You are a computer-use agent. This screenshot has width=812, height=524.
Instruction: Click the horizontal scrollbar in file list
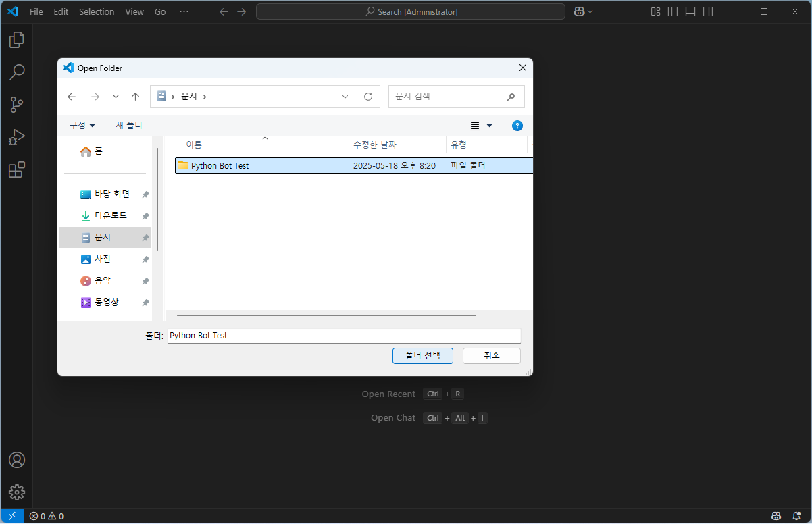tap(326, 315)
